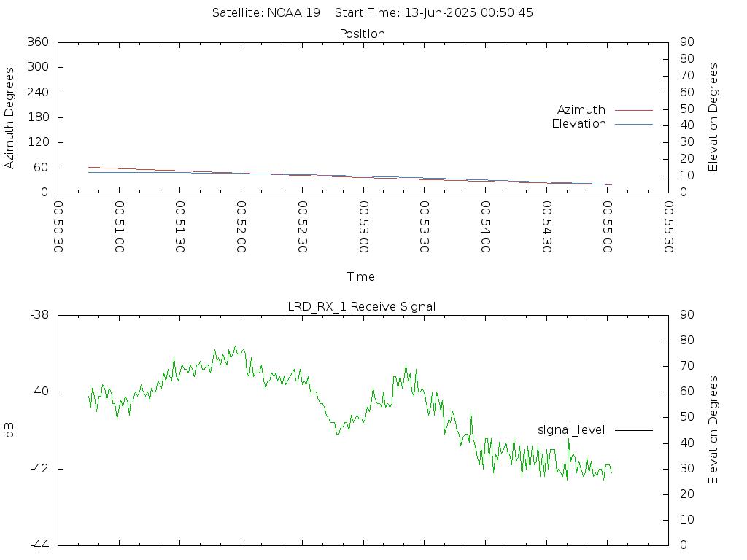Click the "10" elevation tick of the Position plot
The width and height of the screenshot is (747, 560).
point(687,176)
